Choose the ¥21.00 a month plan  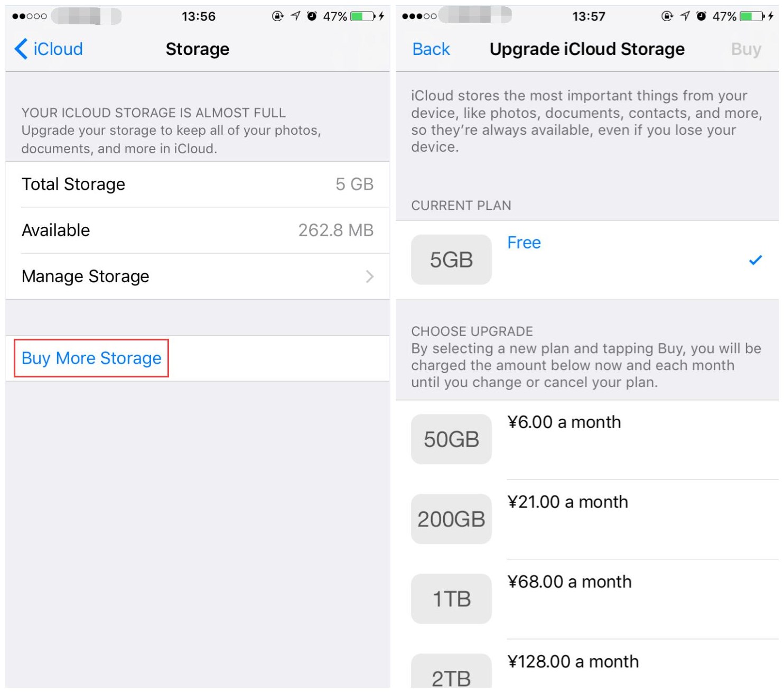click(567, 502)
